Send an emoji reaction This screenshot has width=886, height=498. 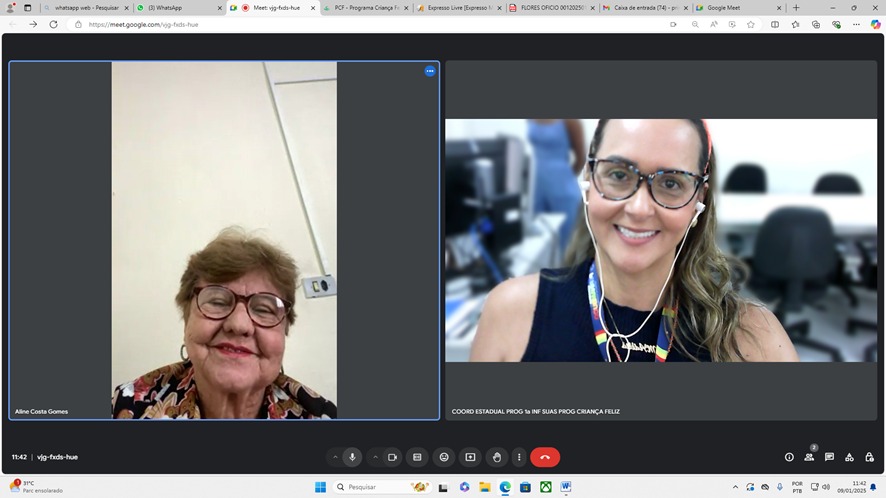tap(444, 457)
